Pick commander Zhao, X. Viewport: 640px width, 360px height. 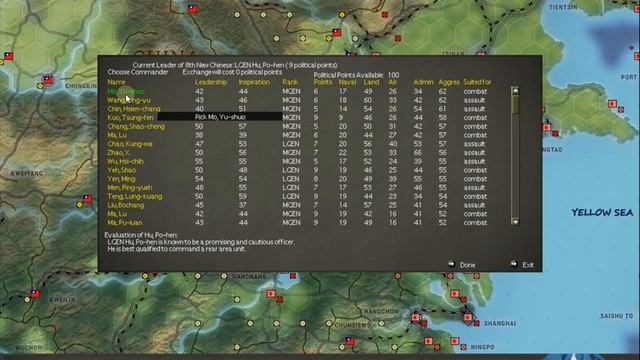coord(119,153)
